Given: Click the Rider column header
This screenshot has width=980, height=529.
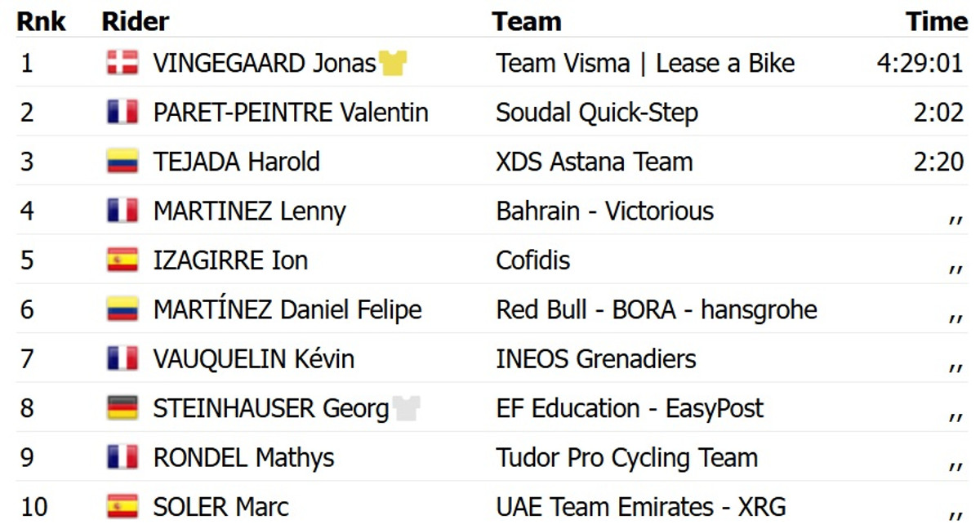Looking at the screenshot, I should pyautogui.click(x=135, y=22).
